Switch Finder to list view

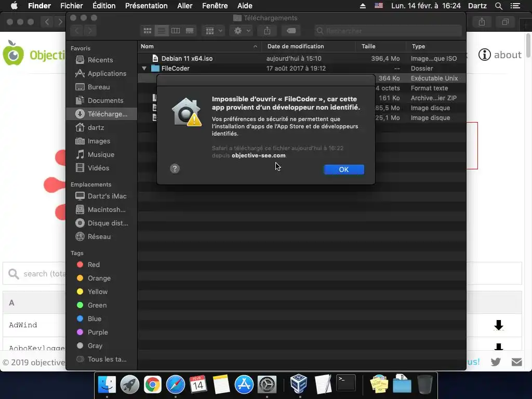pyautogui.click(x=162, y=31)
